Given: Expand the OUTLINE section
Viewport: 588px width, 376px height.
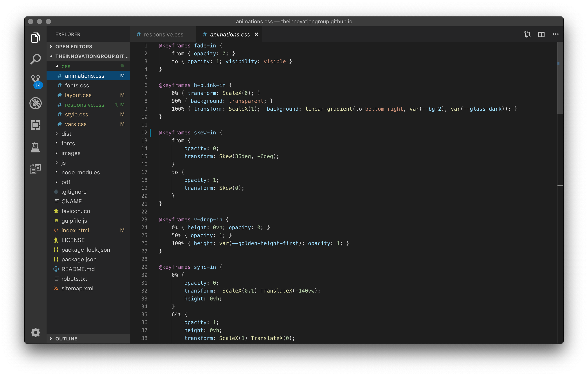Looking at the screenshot, I should point(66,339).
